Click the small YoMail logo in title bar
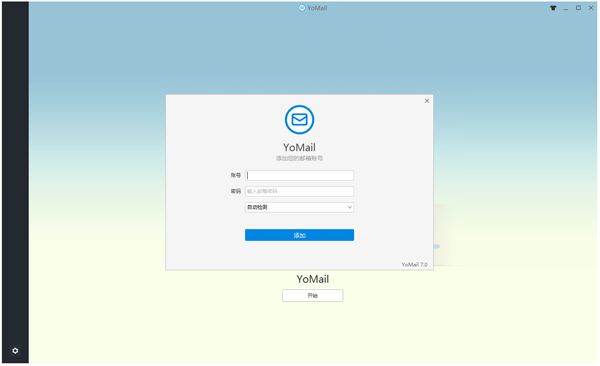600x366 pixels. (302, 8)
